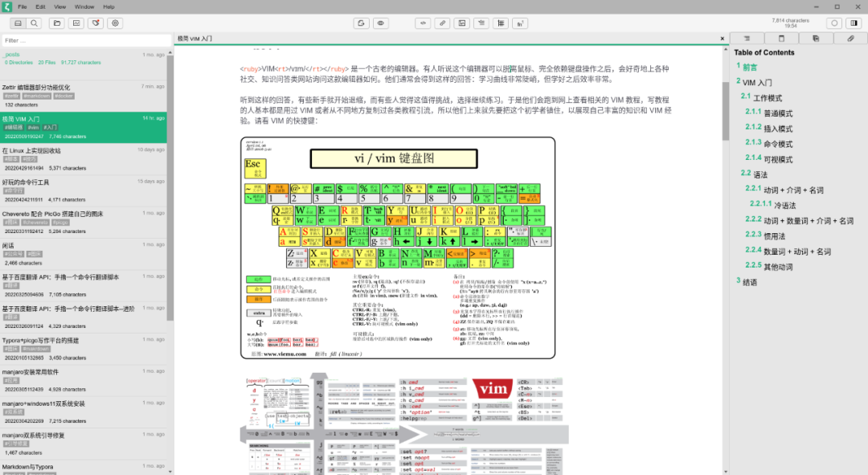Viewport: 868px width, 475px height.
Task: Toggle readability mode eye icon
Action: pos(380,23)
